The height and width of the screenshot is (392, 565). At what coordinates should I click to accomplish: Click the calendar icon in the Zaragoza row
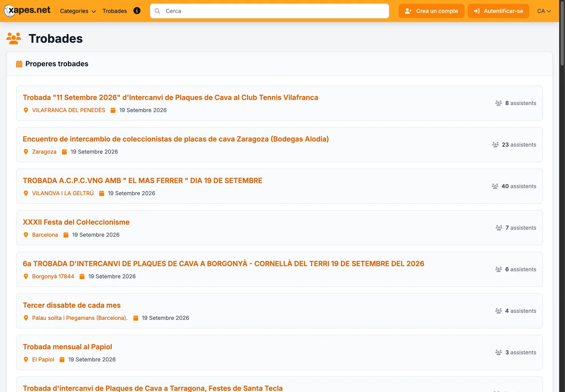click(64, 152)
